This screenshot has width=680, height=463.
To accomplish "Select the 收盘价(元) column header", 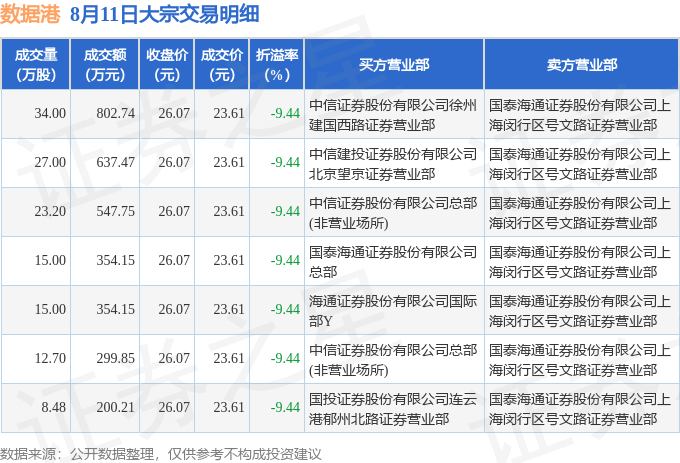I will [167, 64].
